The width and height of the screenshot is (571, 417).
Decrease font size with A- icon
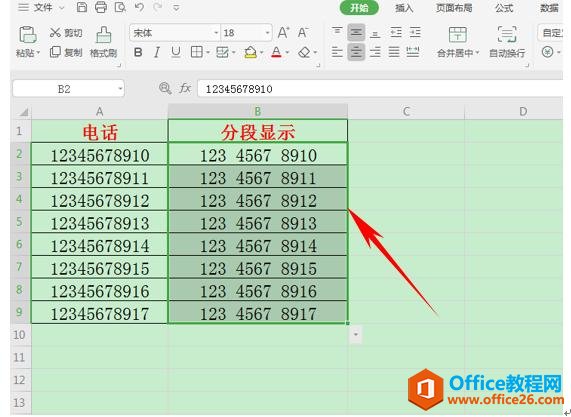coord(303,33)
